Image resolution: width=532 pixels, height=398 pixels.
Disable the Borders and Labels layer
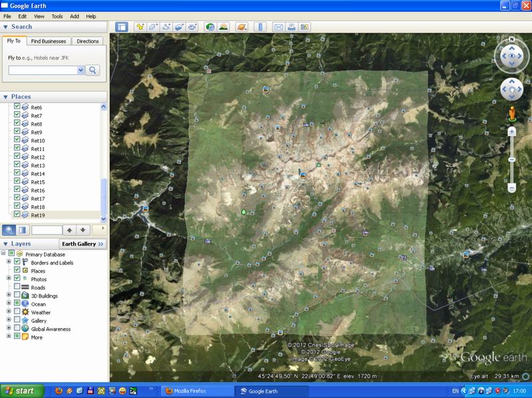[x=17, y=262]
